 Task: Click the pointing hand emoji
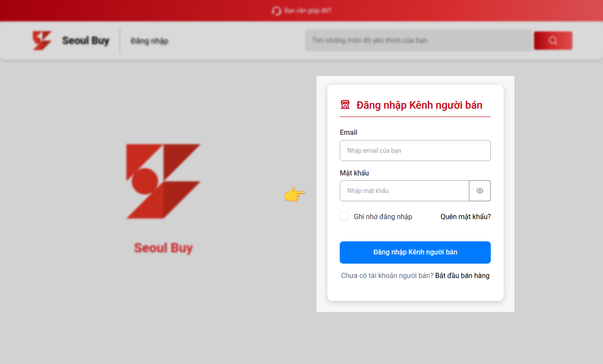294,194
